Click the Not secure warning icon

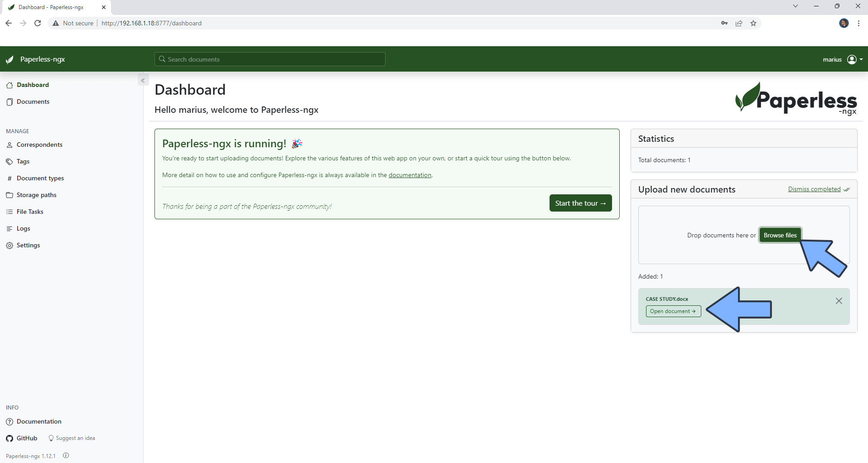(x=56, y=23)
